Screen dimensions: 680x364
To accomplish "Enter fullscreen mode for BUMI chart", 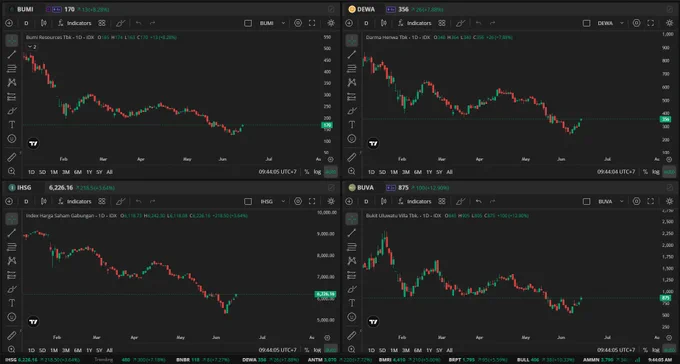I will 312,23.
